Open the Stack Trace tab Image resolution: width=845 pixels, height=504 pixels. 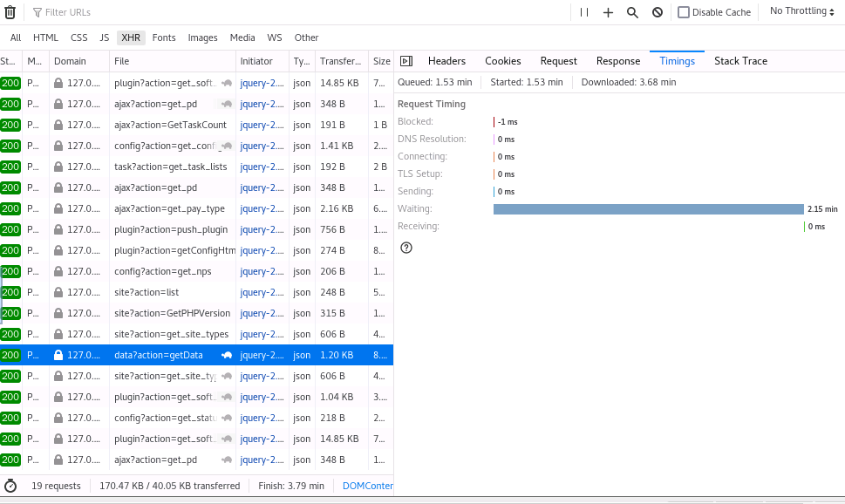[x=740, y=61]
